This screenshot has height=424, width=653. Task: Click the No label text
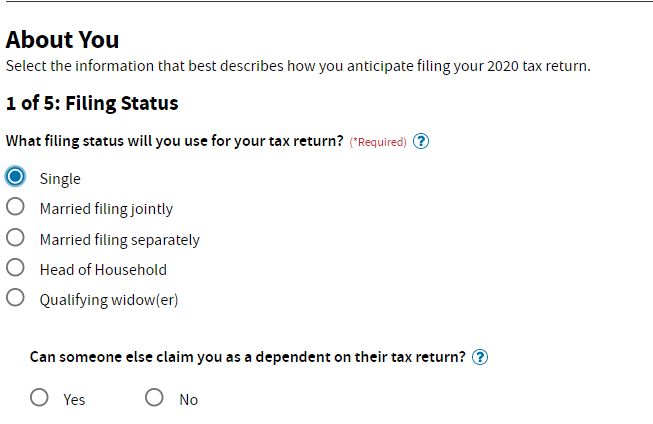point(189,400)
